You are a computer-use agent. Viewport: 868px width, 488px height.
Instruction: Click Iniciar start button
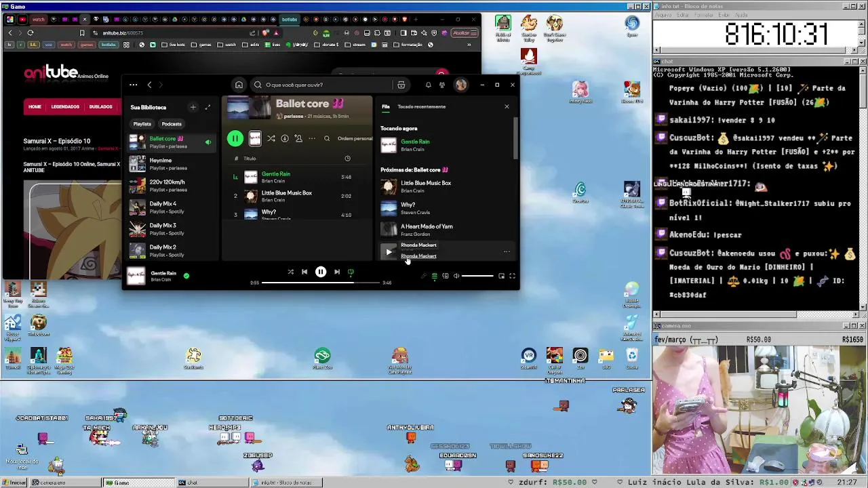pos(14,483)
